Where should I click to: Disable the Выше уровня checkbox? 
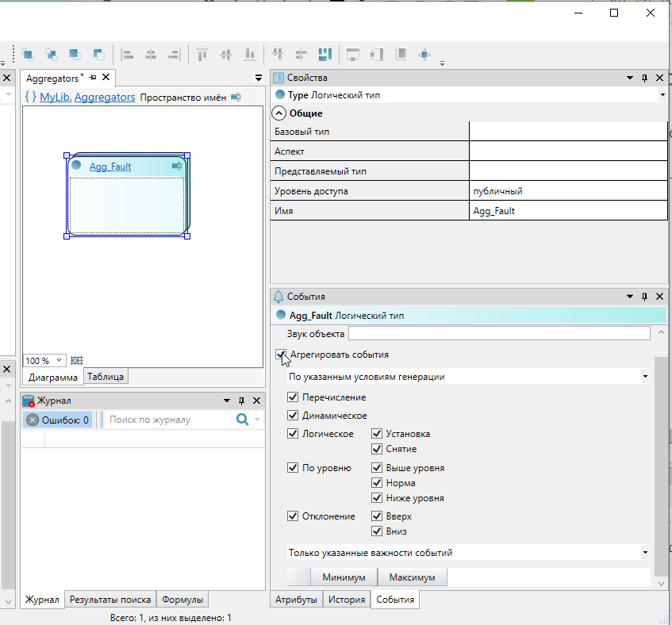point(377,468)
